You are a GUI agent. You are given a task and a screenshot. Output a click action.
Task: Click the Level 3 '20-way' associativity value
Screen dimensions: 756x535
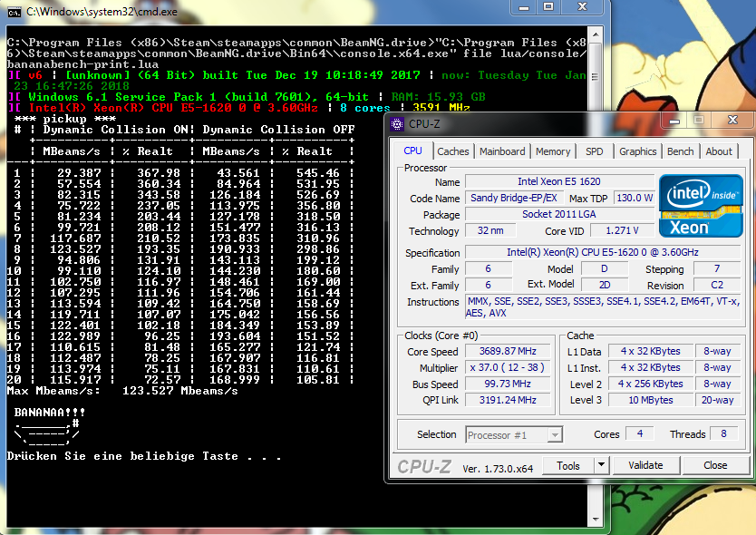(x=717, y=400)
